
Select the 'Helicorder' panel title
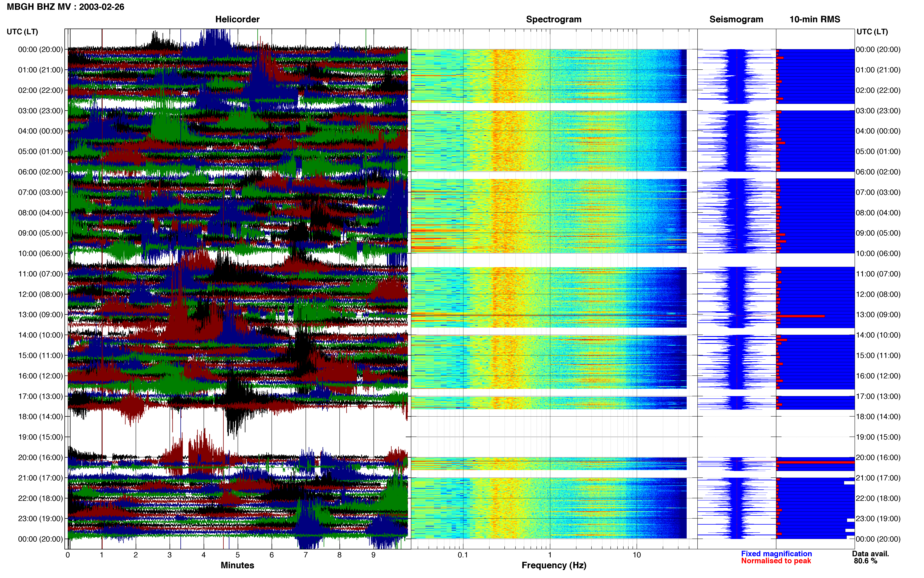pos(237,19)
